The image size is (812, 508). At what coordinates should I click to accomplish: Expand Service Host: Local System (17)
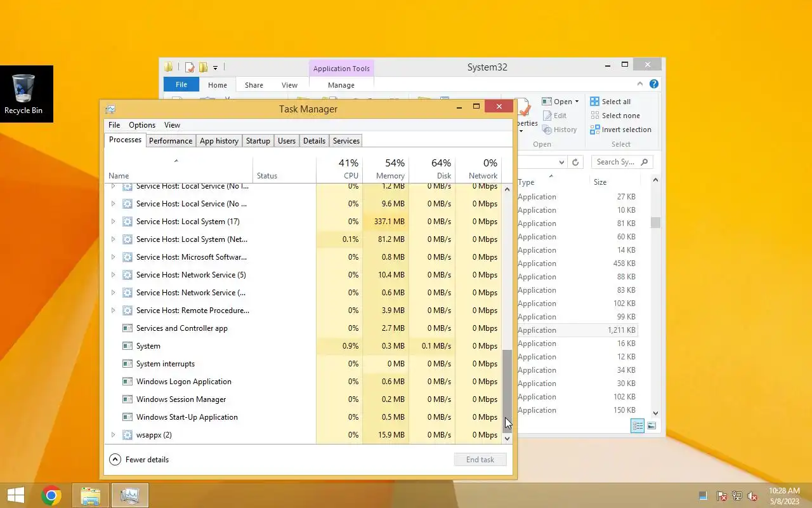(114, 222)
